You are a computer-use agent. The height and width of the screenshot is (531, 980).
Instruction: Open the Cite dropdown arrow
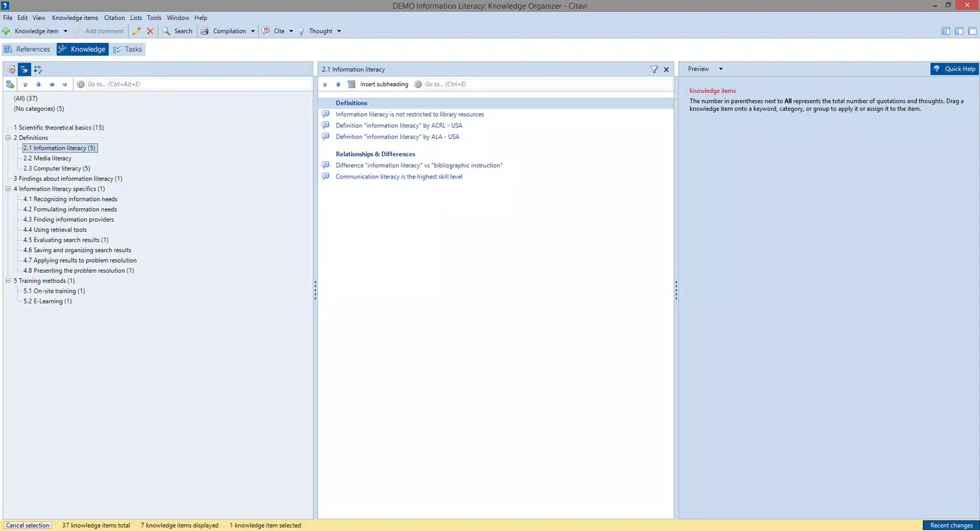291,31
